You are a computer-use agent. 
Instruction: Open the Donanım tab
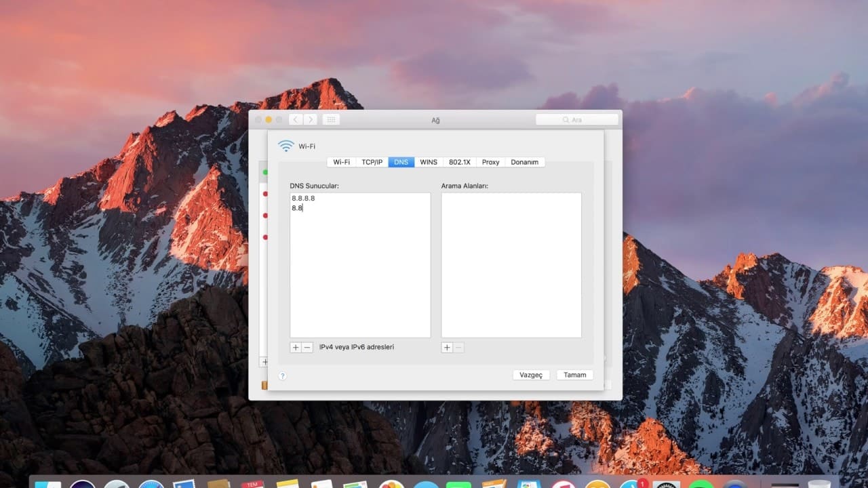[524, 162]
